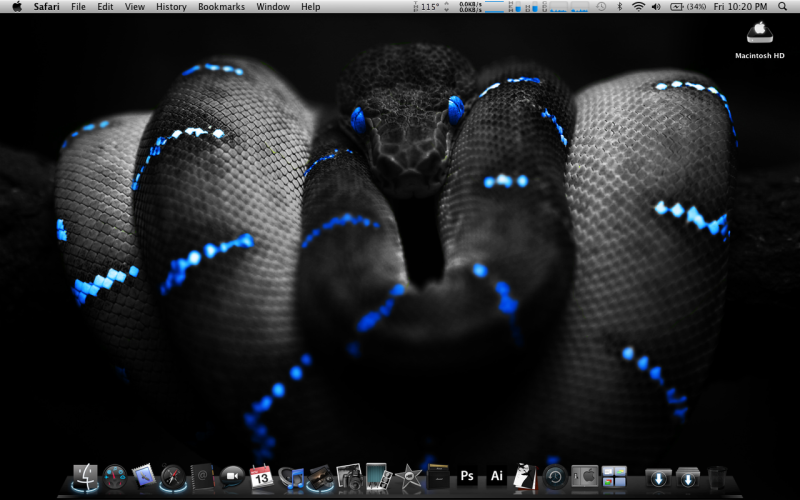Viewport: 800px width, 500px height.
Task: Open the Edit menu
Action: click(x=105, y=7)
